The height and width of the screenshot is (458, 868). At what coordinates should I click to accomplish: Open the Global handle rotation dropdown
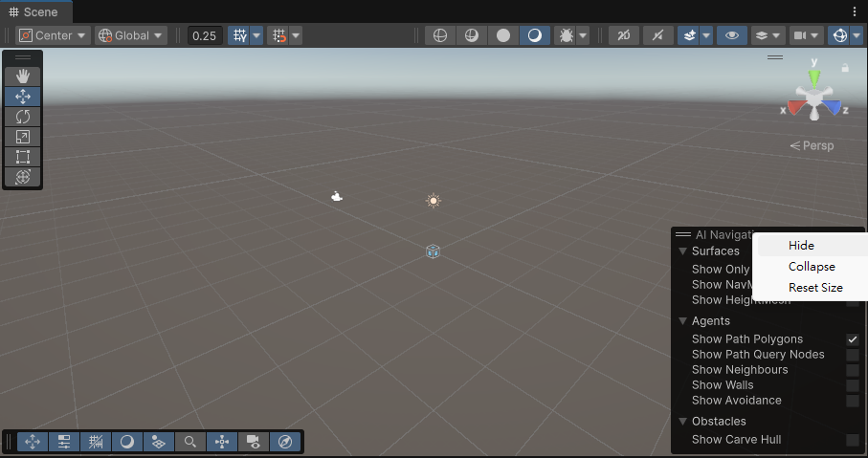pos(132,35)
